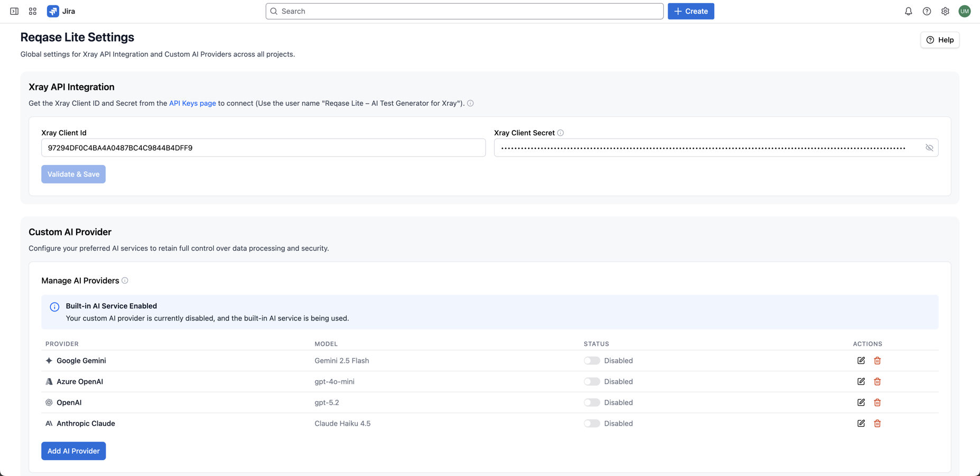The image size is (980, 476).
Task: Click info icon next to Manage AI Providers
Action: [x=125, y=281]
